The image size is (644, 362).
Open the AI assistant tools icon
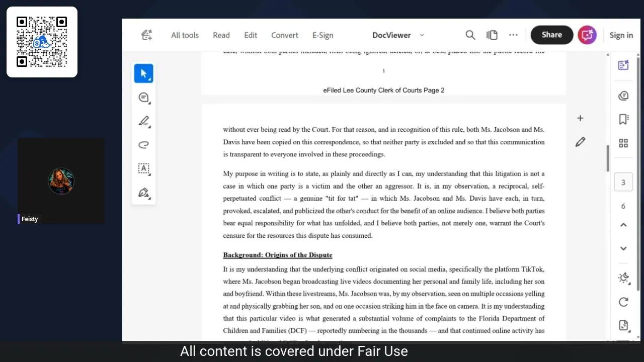pyautogui.click(x=146, y=35)
